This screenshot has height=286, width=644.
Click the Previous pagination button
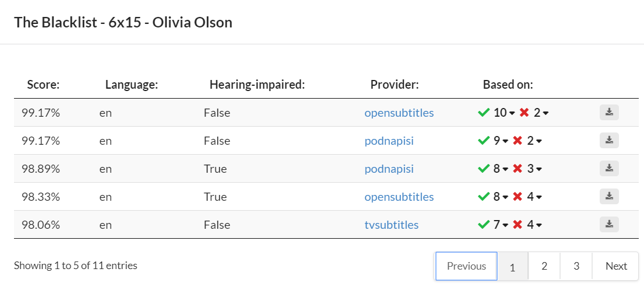(x=466, y=266)
